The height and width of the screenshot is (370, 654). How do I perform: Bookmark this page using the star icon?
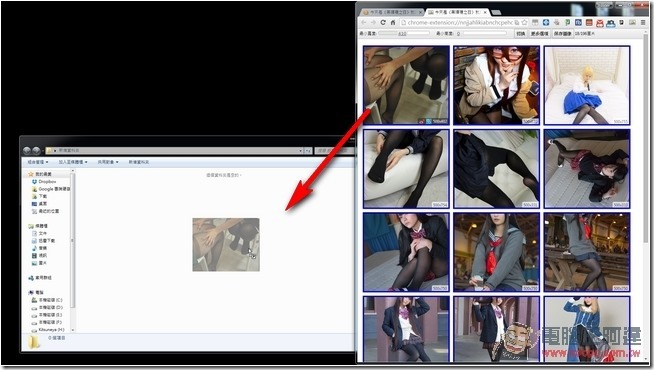524,23
